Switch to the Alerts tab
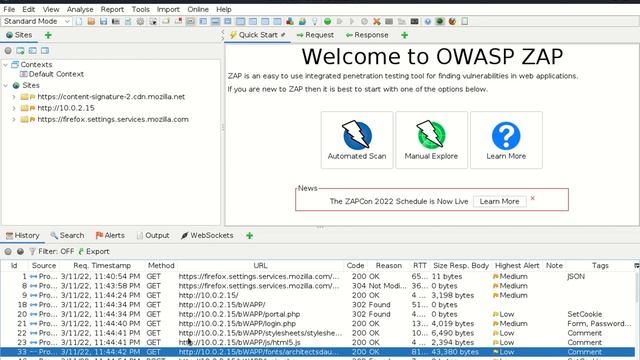The image size is (640, 360). 110,236
